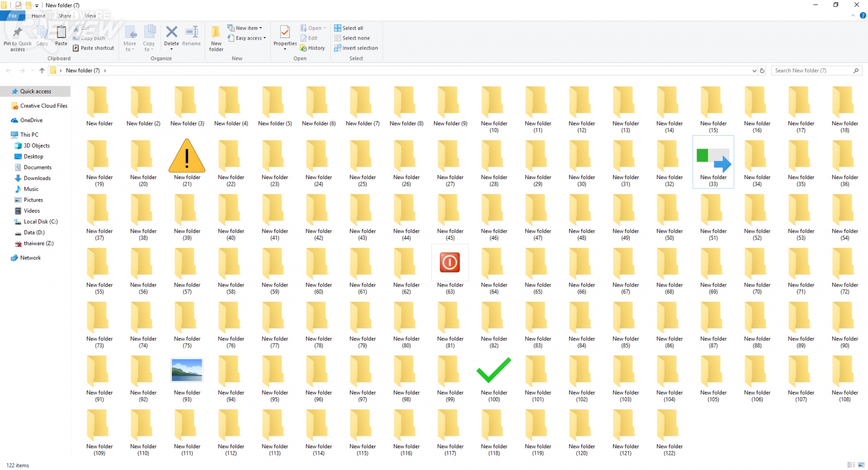Click the Search New folder (7) box
The width and height of the screenshot is (868, 470).
(816, 71)
